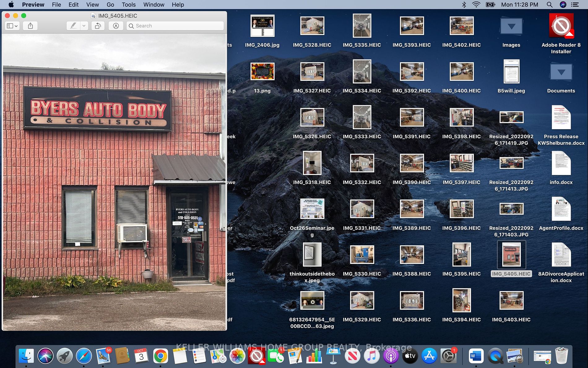
Task: Open Launchpad from the Dock
Action: [65, 356]
